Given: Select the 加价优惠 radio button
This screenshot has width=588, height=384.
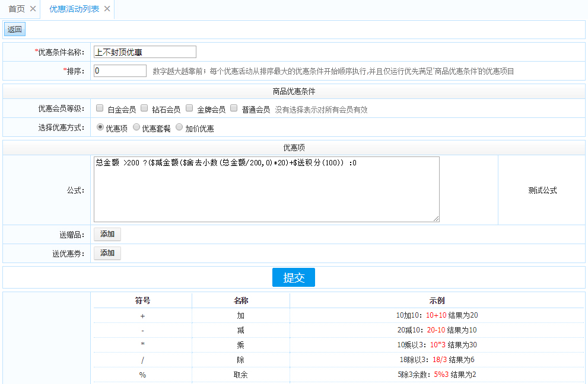Looking at the screenshot, I should 180,127.
